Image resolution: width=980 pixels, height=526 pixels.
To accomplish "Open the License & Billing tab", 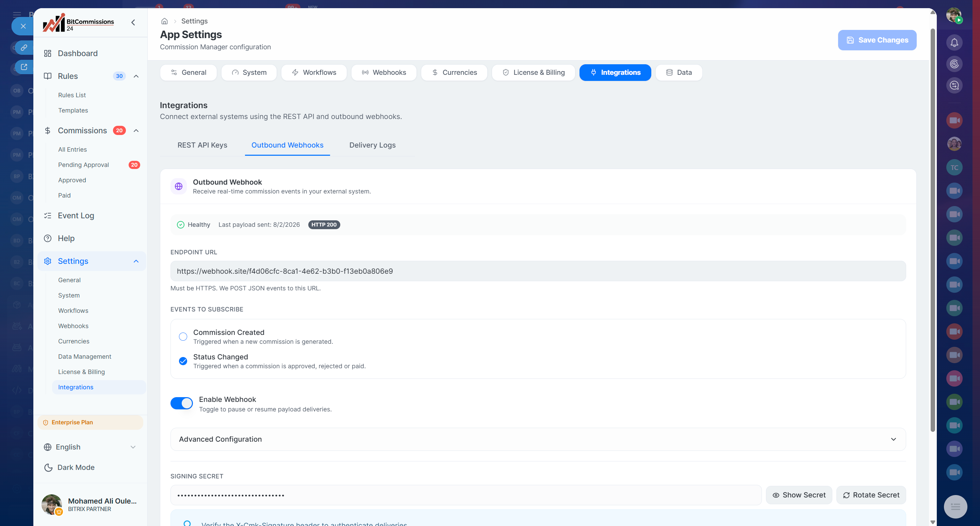I will (x=533, y=72).
